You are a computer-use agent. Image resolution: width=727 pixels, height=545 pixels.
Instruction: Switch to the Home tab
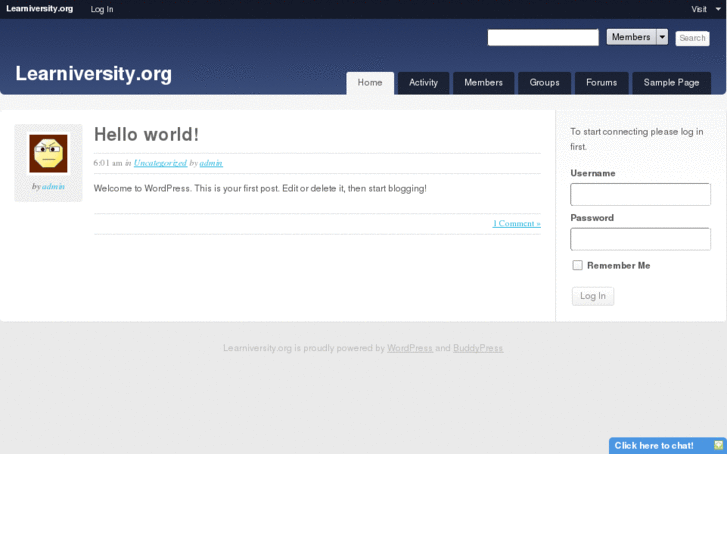click(x=370, y=83)
